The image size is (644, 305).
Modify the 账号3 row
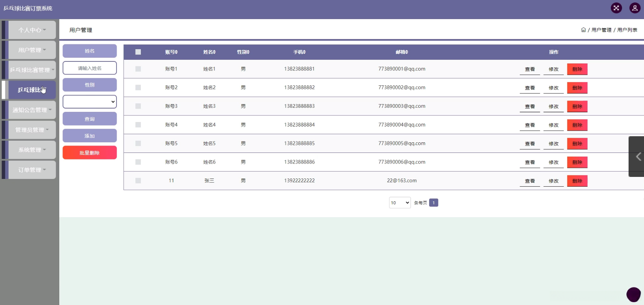coord(553,107)
